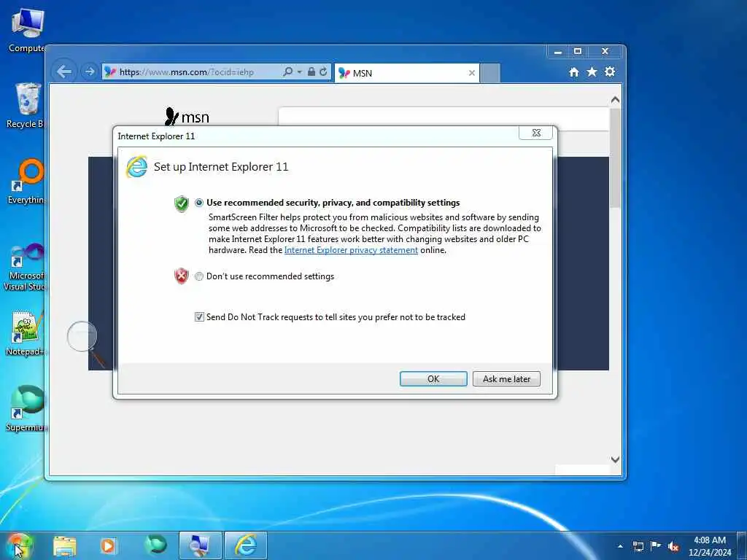This screenshot has width=747, height=560.
Task: Open the Computer desktop icon
Action: [27, 31]
